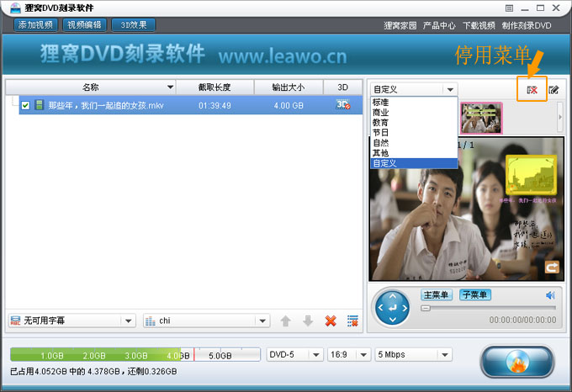The height and width of the screenshot is (392, 572).
Task: Open the 无可用字幕 subtitle dropdown
Action: coord(128,320)
